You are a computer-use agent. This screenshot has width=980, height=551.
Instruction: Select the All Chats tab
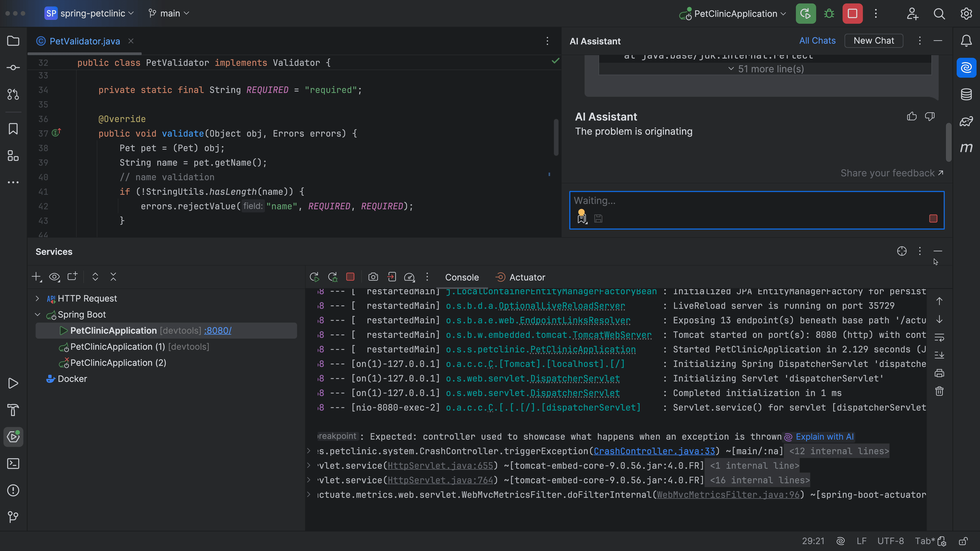click(817, 41)
